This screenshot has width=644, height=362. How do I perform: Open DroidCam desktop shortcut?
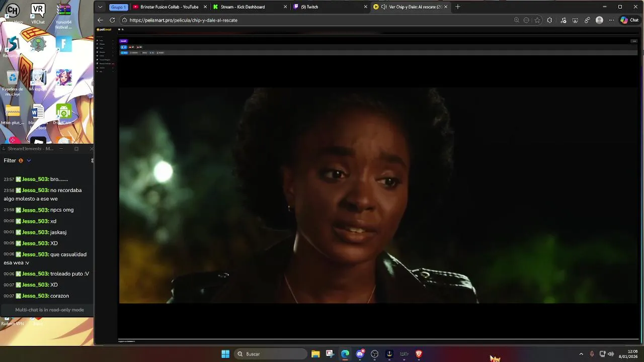pyautogui.click(x=63, y=115)
